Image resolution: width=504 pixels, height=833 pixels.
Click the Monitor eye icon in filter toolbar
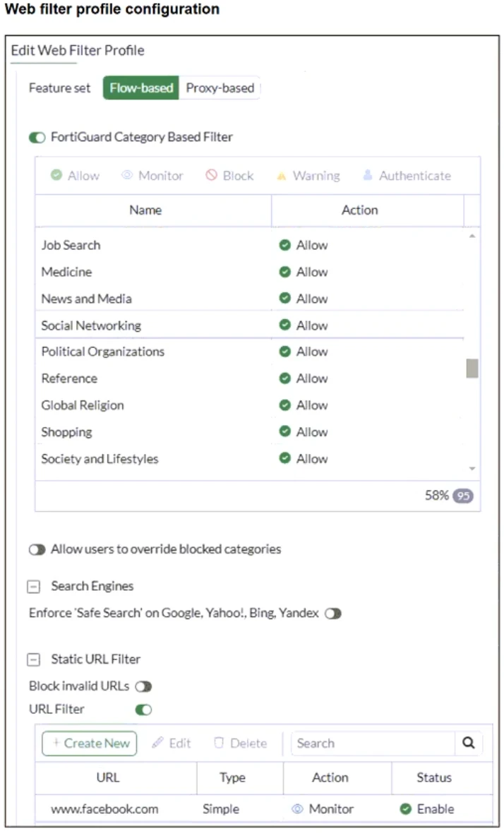[127, 176]
